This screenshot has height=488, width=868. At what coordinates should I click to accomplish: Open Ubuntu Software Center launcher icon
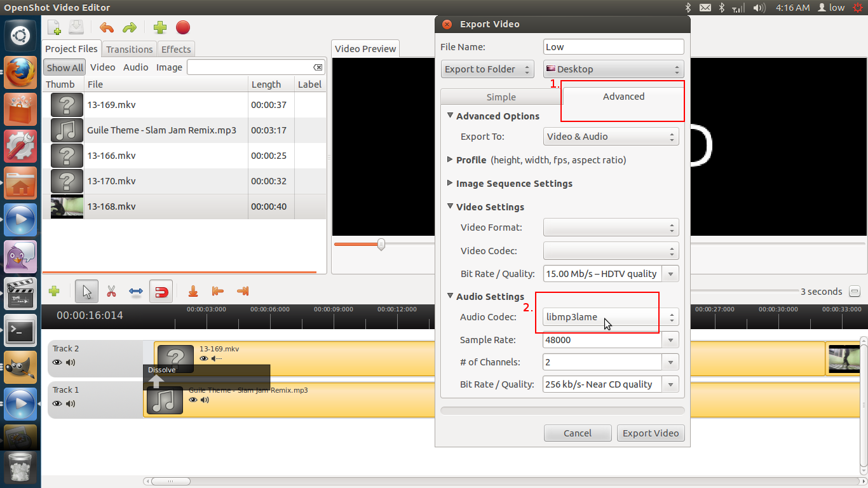pos(20,109)
